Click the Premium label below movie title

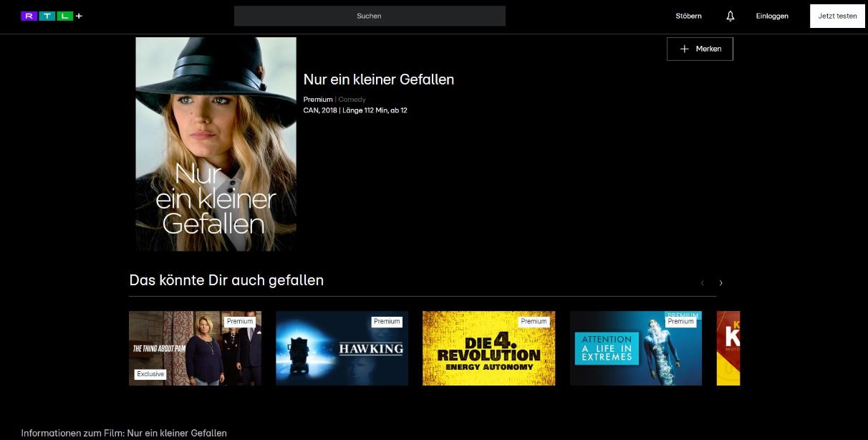coord(318,100)
